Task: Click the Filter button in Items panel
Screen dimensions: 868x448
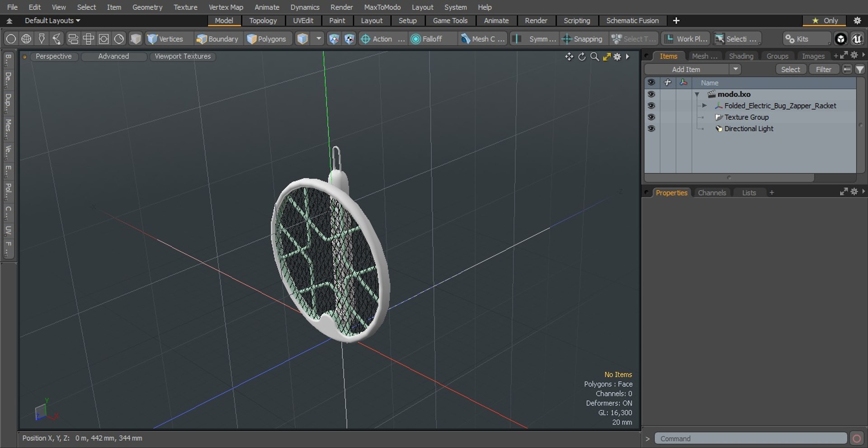Action: tap(823, 69)
